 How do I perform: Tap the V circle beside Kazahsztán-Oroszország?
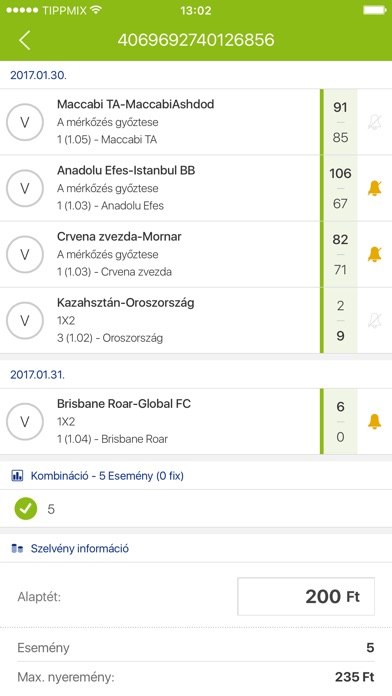coord(25,320)
